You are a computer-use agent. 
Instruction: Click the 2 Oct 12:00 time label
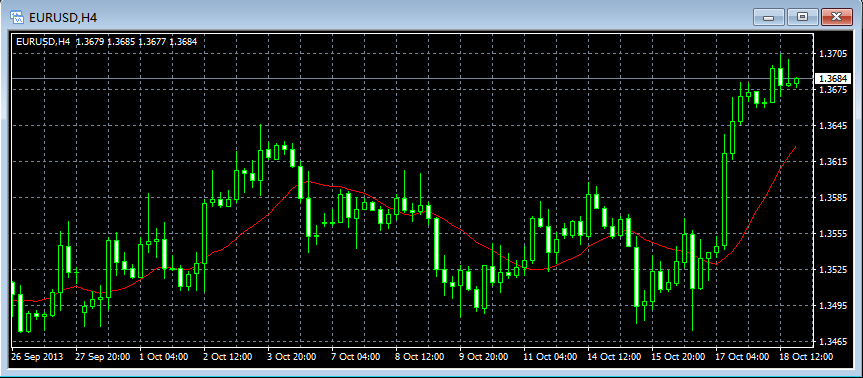click(x=228, y=357)
